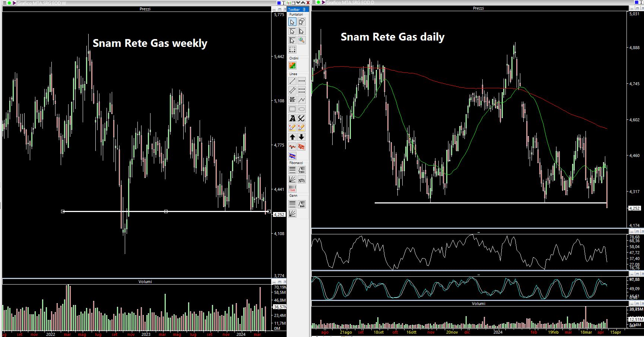Select the crosshair pointer tool
Screen dimensions: 644x337
coord(292,40)
